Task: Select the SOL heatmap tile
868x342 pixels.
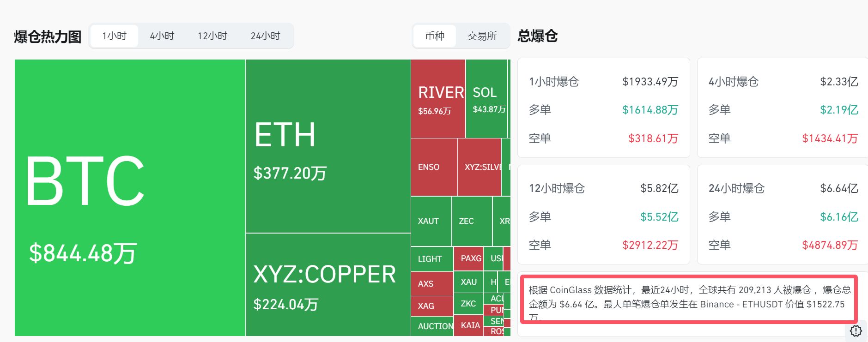Action: coord(486,99)
